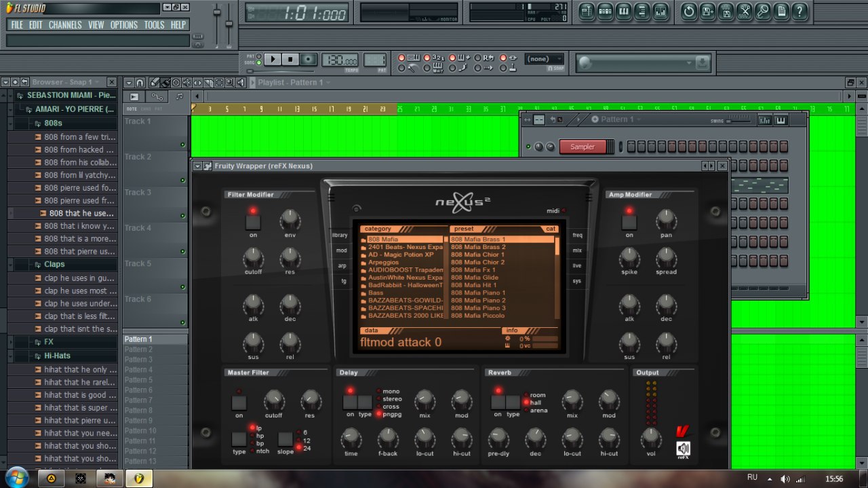This screenshot has width=868, height=488.
Task: Toggle Track 1 mute LED
Action: click(182, 145)
